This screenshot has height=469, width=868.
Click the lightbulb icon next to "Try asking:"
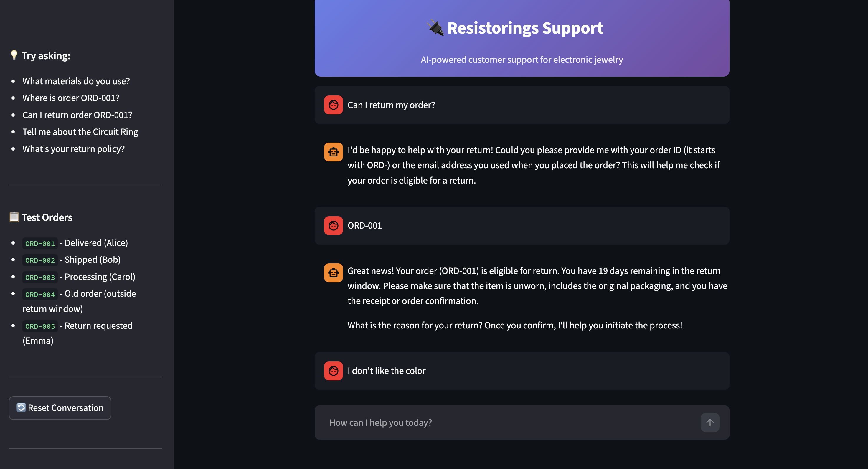(14, 55)
